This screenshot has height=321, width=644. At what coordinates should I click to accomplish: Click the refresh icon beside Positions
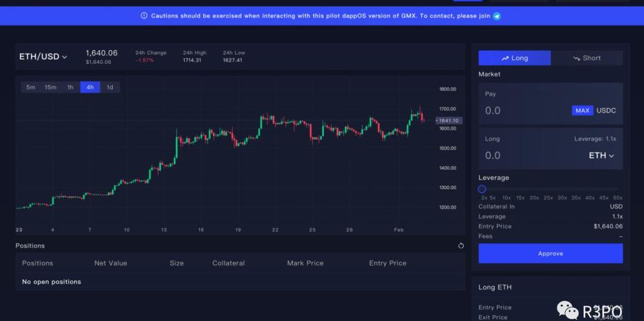tap(461, 246)
